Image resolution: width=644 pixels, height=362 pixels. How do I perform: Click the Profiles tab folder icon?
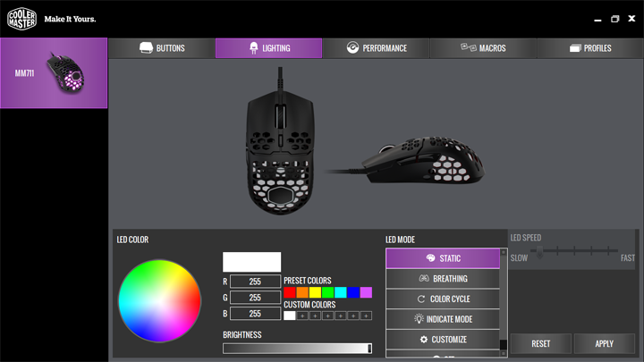click(575, 48)
